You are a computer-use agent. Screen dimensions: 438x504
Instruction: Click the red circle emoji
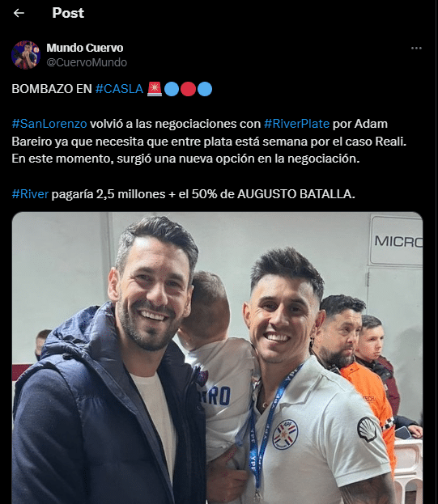188,89
